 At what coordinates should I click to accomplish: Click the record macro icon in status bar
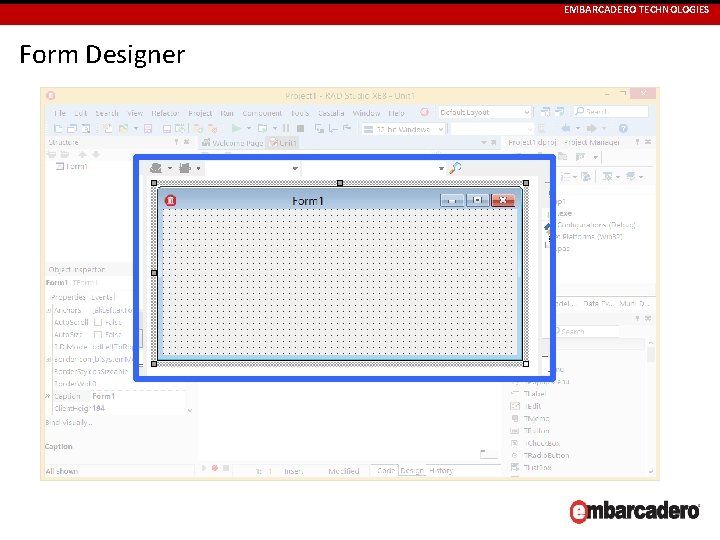click(214, 468)
